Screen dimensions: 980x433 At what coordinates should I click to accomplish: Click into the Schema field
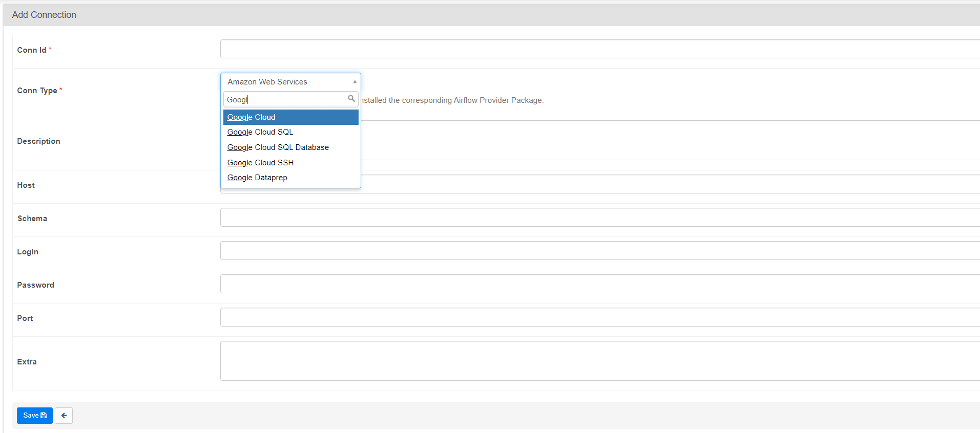(600, 218)
